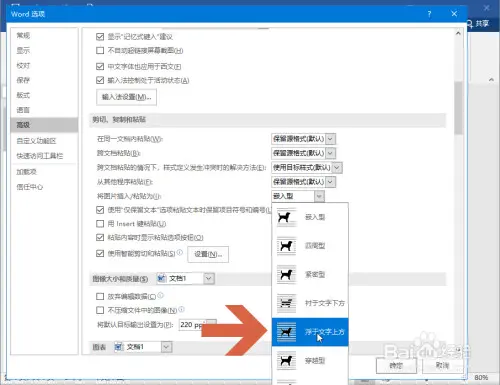Enable 不自动超链接屏幕截图 checkbox

click(x=100, y=51)
